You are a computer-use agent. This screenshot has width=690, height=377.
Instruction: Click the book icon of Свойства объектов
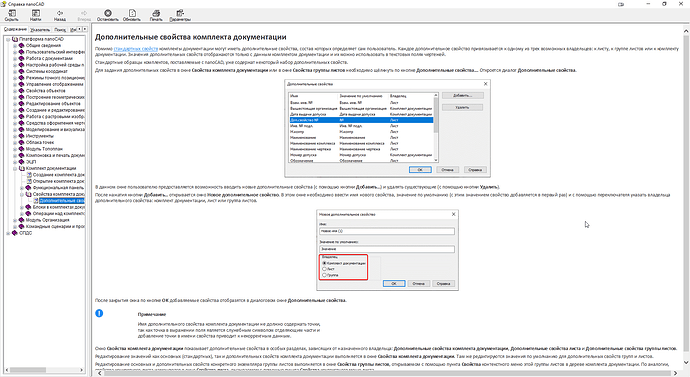(x=22, y=91)
